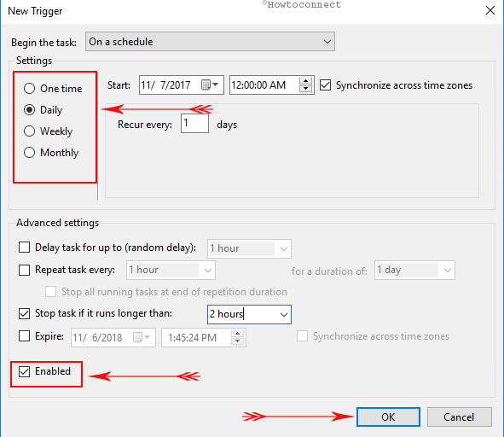Select the Monthly radio button
The width and height of the screenshot is (504, 437).
point(29,153)
